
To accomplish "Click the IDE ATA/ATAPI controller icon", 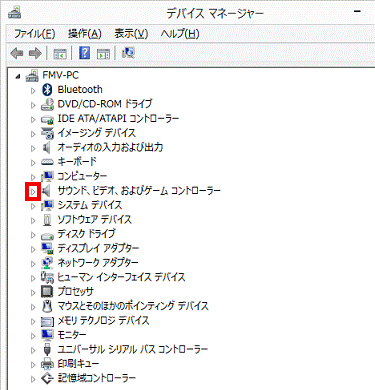I will (47, 119).
